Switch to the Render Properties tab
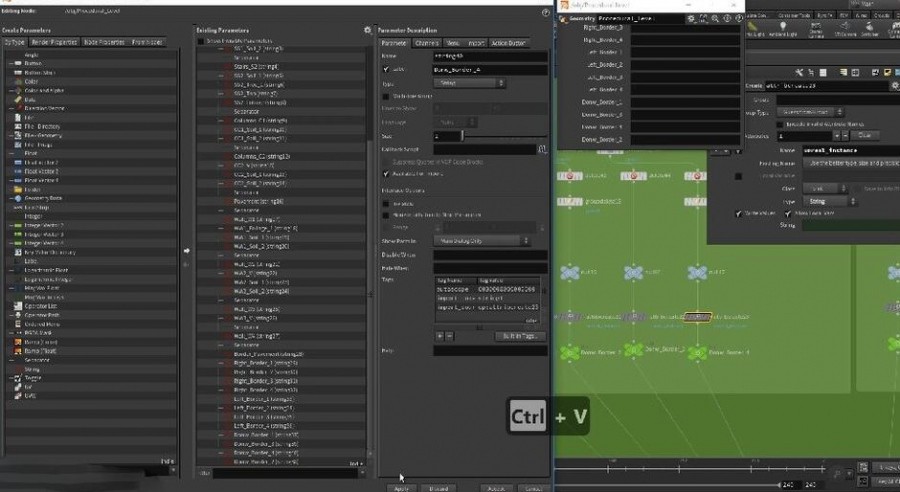This screenshot has width=900, height=492. [x=54, y=42]
